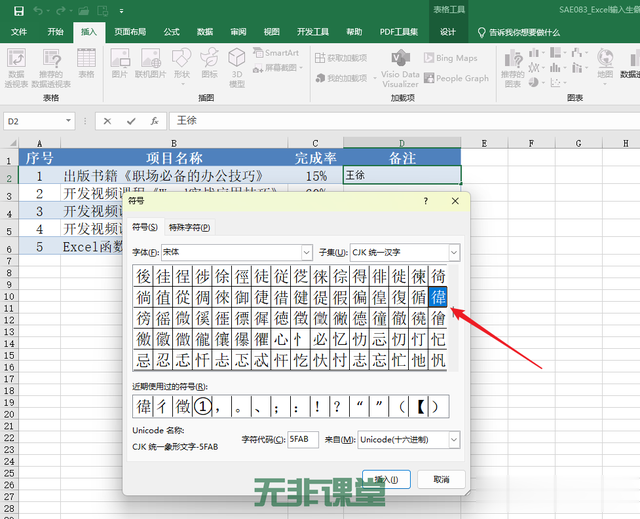Click the confirm checkmark in formula bar
This screenshot has width=640, height=519.
(x=131, y=121)
